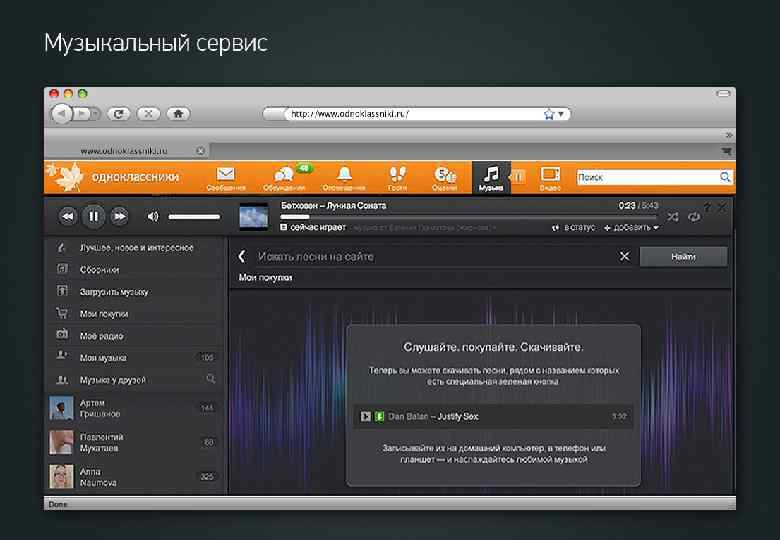Click the Лунная Соната album thumbnail
Screen dimensions: 780x540
click(x=254, y=217)
